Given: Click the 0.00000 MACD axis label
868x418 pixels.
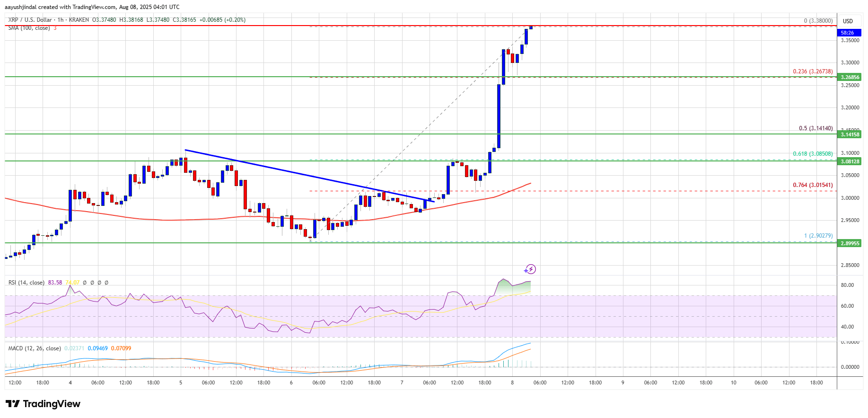Looking at the screenshot, I should 850,367.
